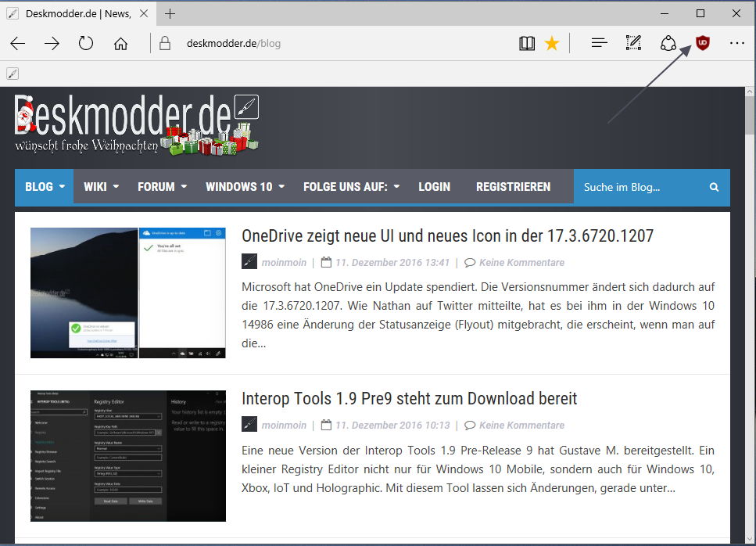Reload the current page
This screenshot has height=546, width=756.
(86, 43)
